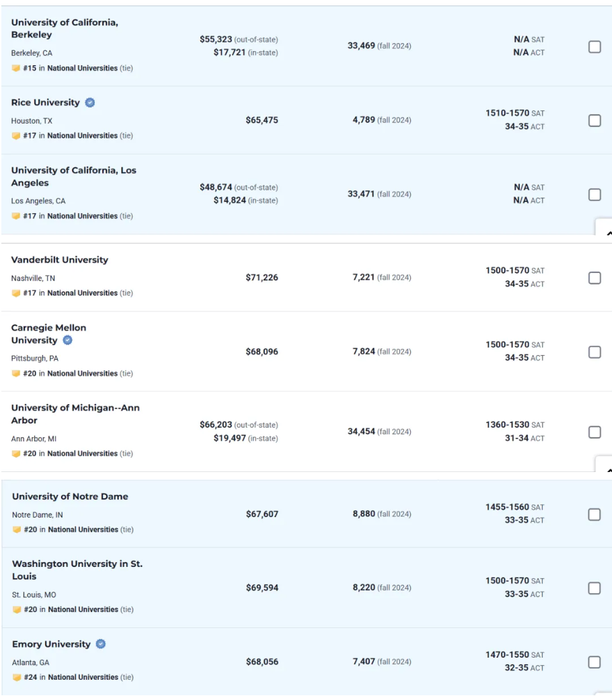This screenshot has width=612, height=700.
Task: Click the ranking badge icon for Notre Dame
Action: coord(17,530)
